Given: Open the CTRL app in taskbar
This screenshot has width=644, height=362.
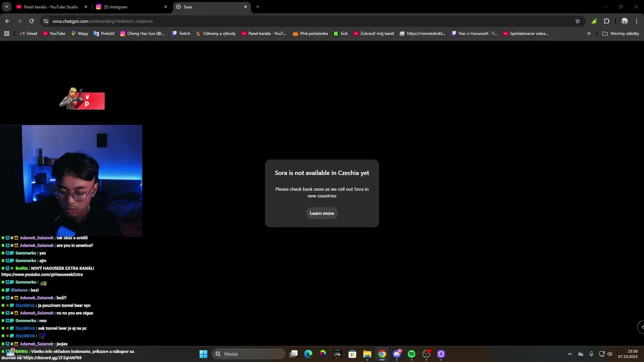Looking at the screenshot, I should point(338,354).
